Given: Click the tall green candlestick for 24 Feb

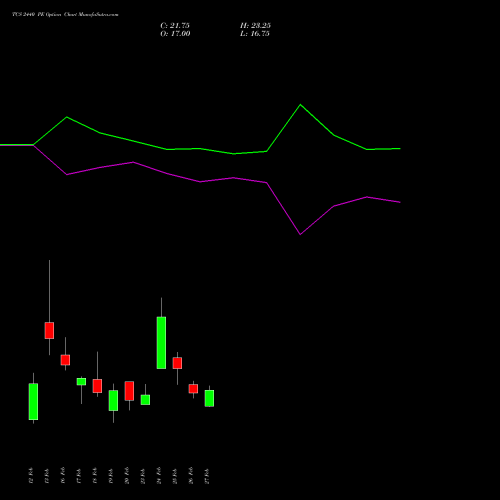Looking at the screenshot, I should 161,343.
